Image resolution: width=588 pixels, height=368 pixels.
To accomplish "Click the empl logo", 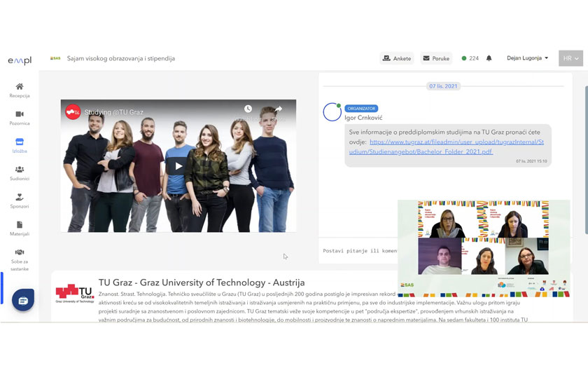I will click(x=20, y=60).
